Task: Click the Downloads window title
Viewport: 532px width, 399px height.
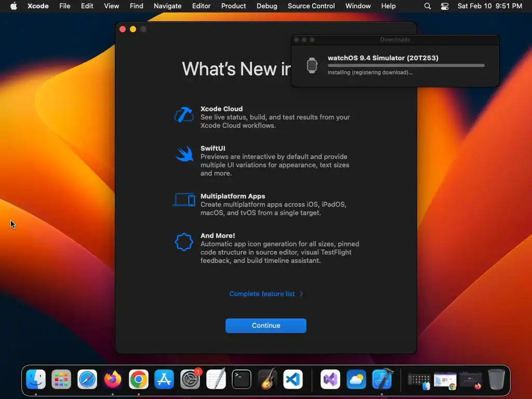Action: point(395,39)
